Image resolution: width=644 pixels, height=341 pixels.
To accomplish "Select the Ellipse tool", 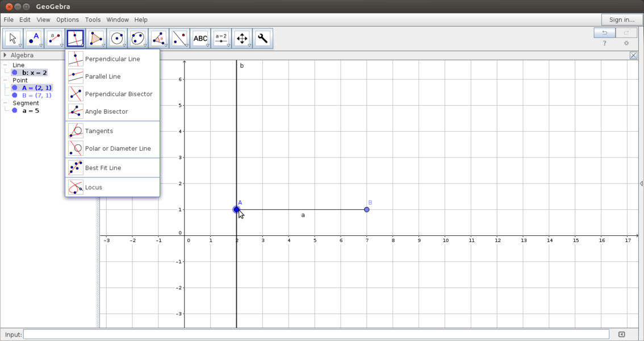I will point(138,38).
